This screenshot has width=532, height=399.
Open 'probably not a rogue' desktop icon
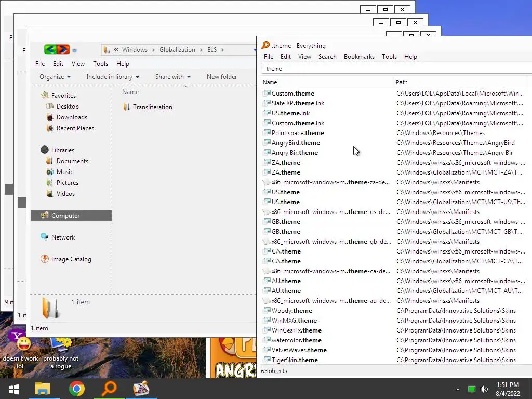[x=61, y=353]
